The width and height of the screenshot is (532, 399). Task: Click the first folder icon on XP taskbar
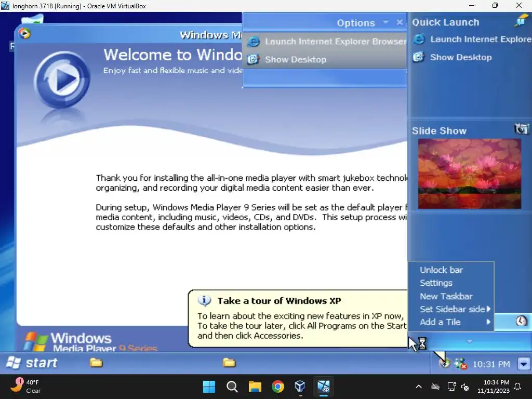coord(96,363)
